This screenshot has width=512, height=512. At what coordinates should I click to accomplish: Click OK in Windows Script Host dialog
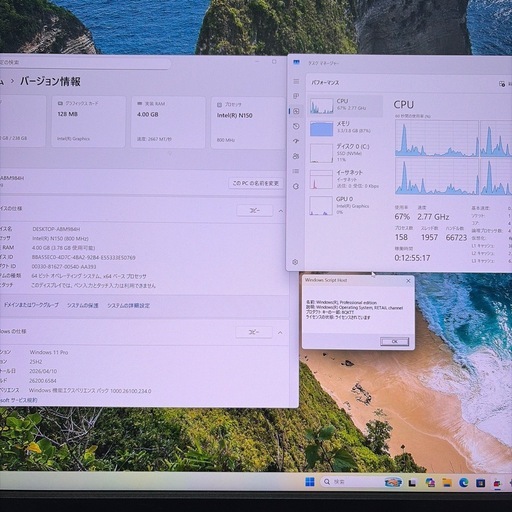click(x=394, y=342)
